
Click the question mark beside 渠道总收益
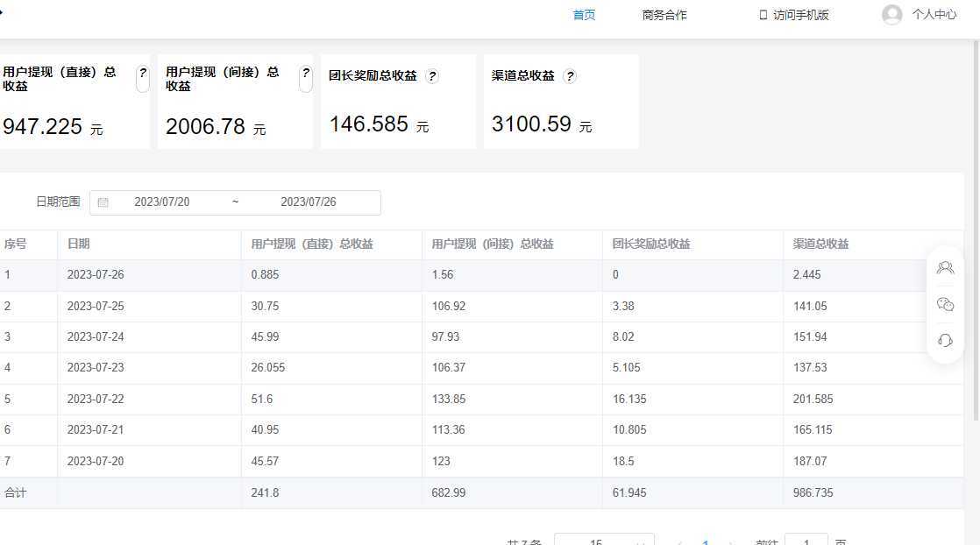570,75
